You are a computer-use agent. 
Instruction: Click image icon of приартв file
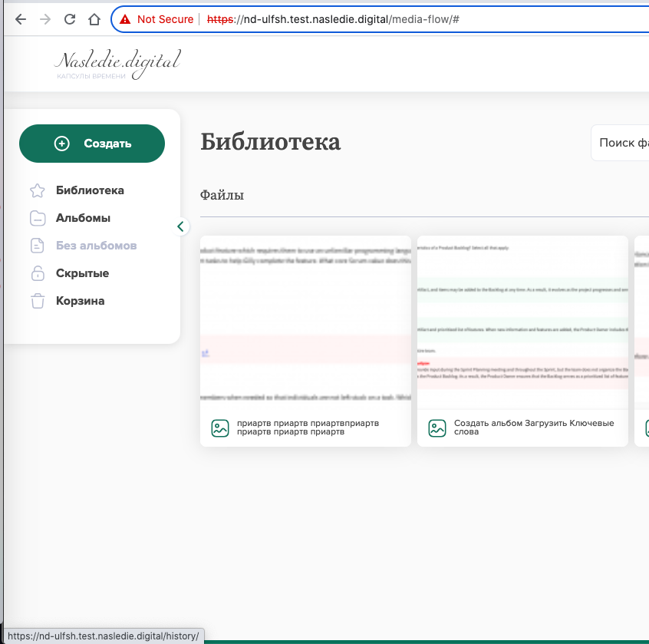click(x=219, y=428)
